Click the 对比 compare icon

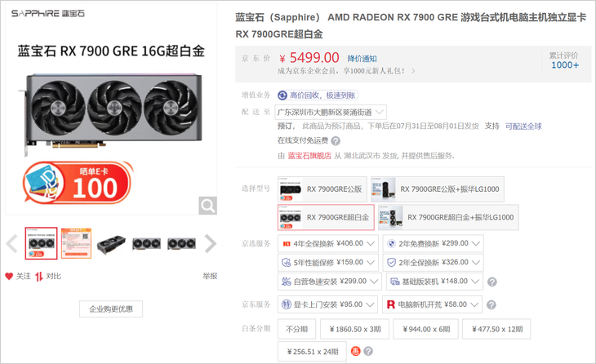(38, 277)
